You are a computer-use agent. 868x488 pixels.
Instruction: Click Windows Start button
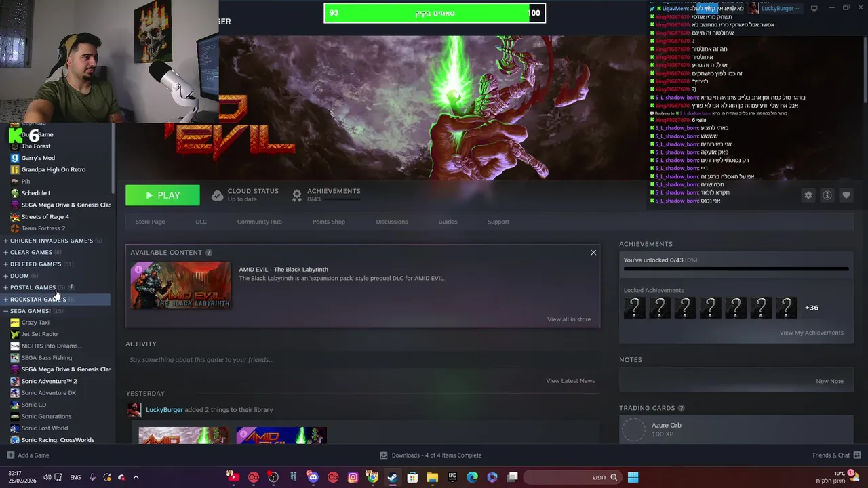coord(633,477)
